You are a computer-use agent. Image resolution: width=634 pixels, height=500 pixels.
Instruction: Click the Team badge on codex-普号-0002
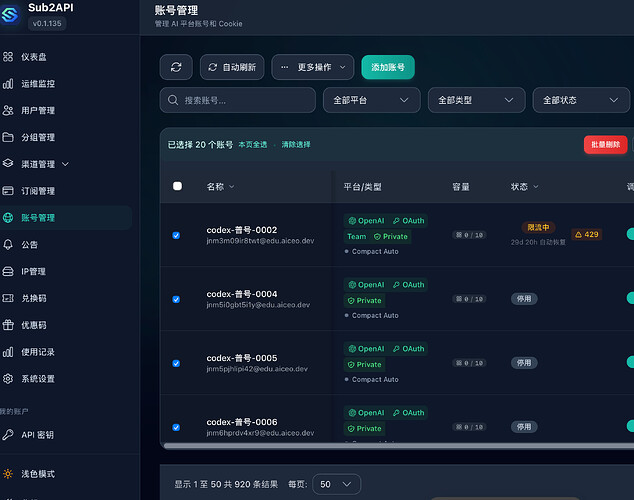[357, 236]
